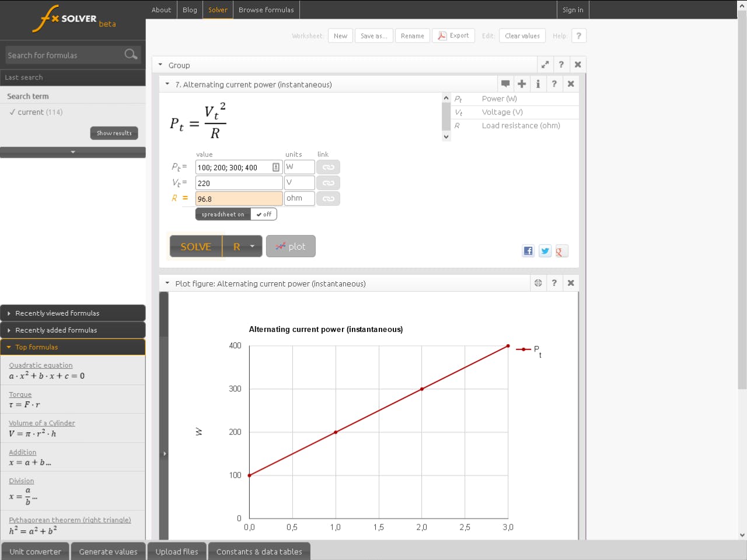
Task: Click Sign in
Action: click(573, 10)
